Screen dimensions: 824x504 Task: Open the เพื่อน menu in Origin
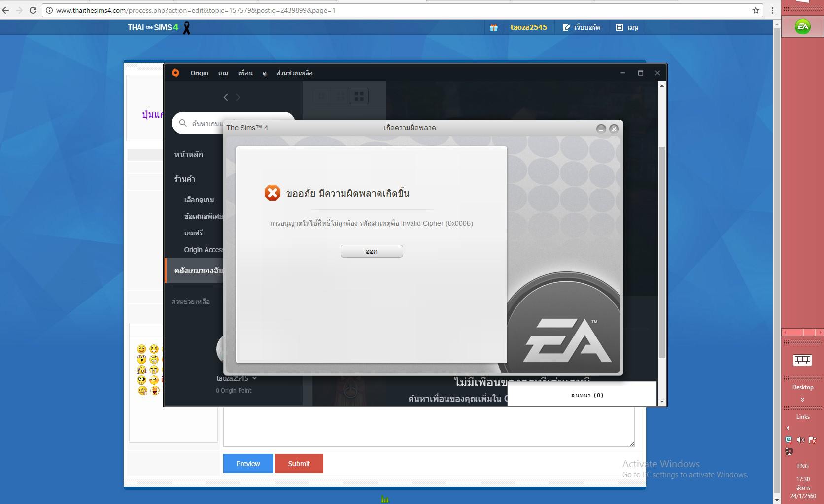pyautogui.click(x=245, y=73)
